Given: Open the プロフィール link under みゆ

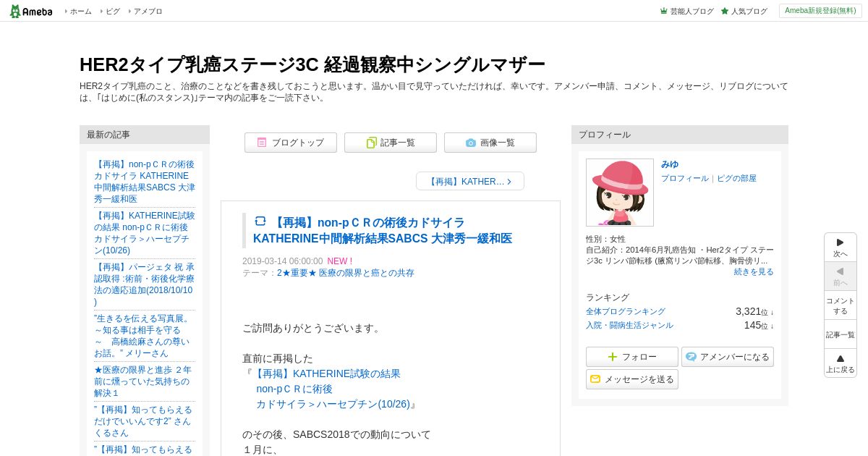Looking at the screenshot, I should click(x=684, y=178).
